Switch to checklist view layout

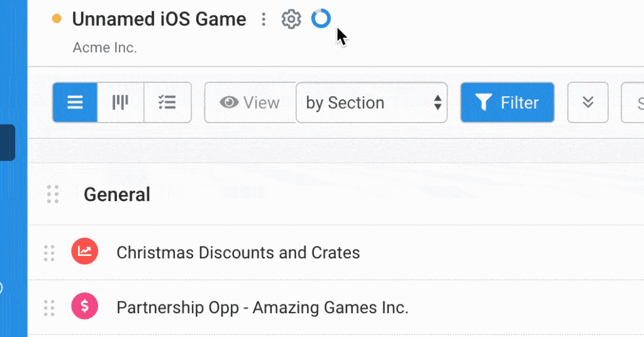click(x=167, y=102)
